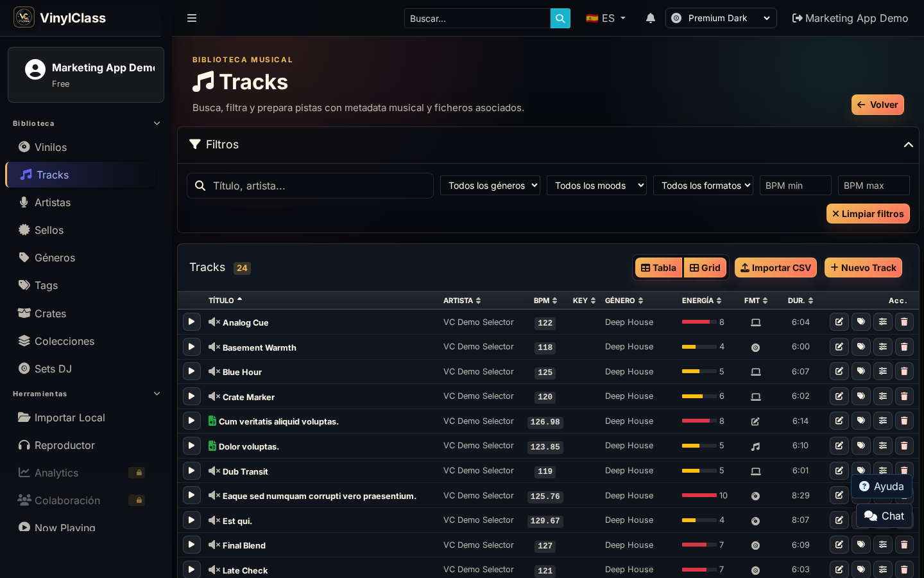
Task: Open the Ayuda help button
Action: [882, 486]
